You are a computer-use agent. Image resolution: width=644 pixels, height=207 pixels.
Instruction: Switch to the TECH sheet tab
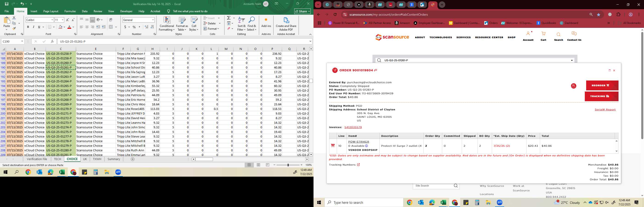[x=58, y=159]
